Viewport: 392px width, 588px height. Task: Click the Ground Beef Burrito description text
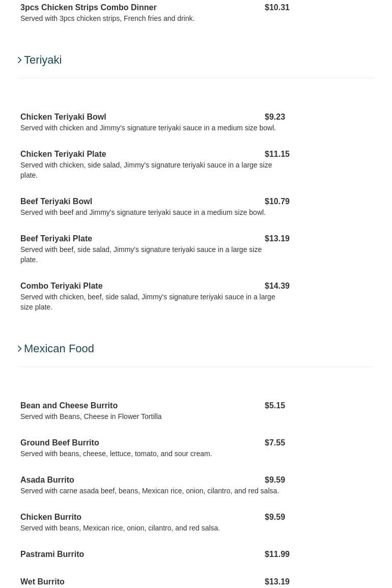click(x=116, y=454)
